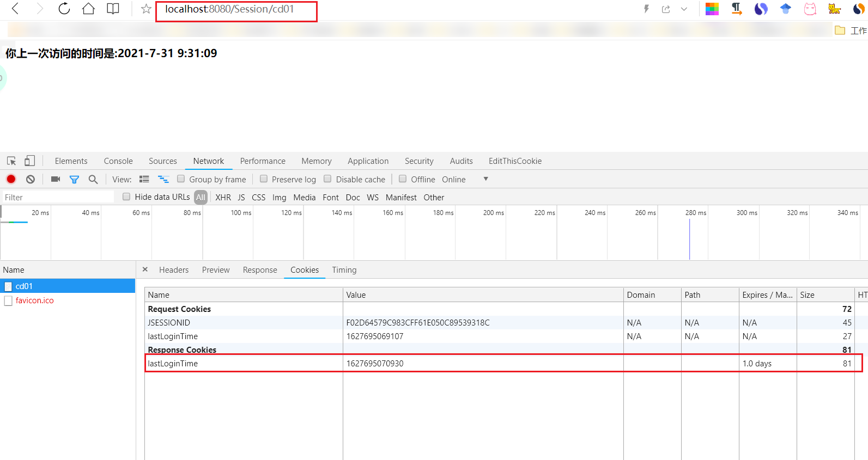Image resolution: width=868 pixels, height=460 pixels.
Task: Select the favicon.ico request
Action: point(34,300)
